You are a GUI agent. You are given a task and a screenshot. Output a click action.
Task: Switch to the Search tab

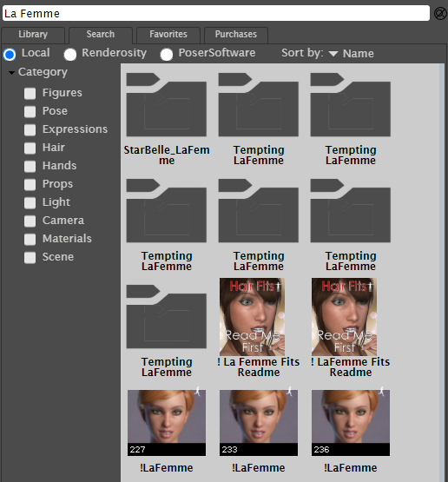click(101, 35)
